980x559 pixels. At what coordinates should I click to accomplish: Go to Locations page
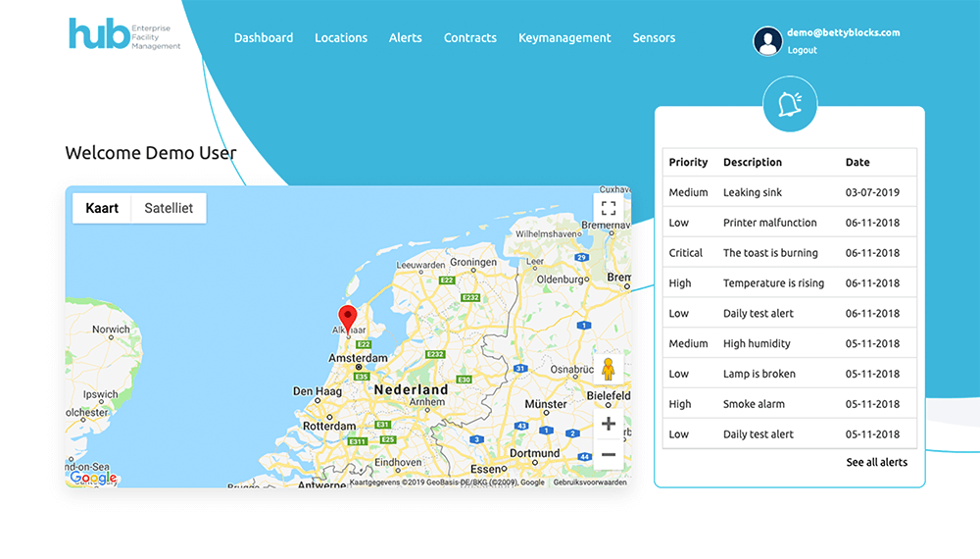(341, 37)
